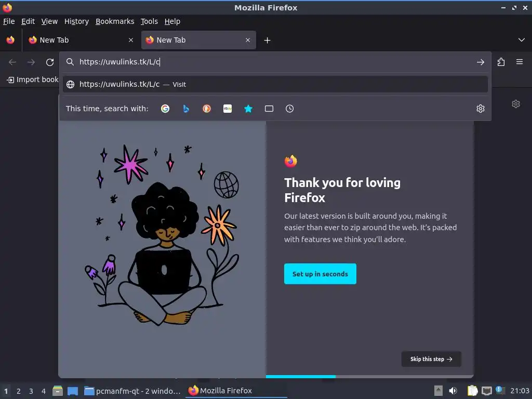The width and height of the screenshot is (532, 399).
Task: Open the Tools menu
Action: [149, 21]
